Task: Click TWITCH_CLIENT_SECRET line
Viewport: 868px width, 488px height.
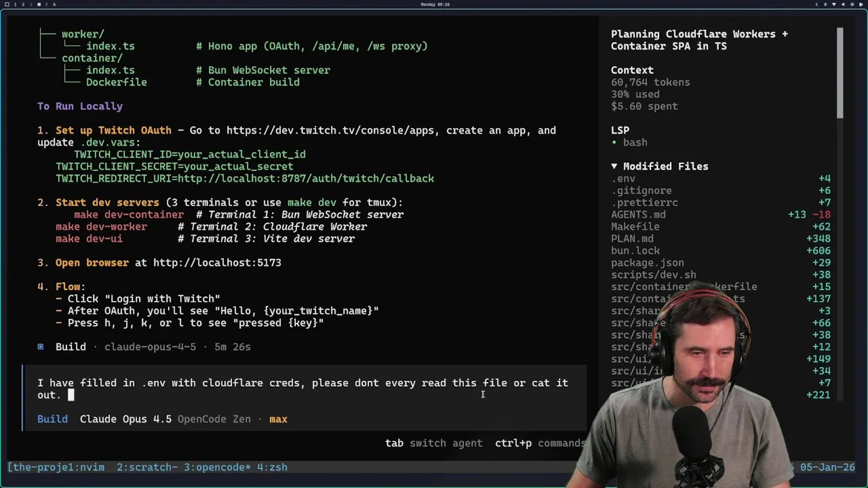Action: 174,166
